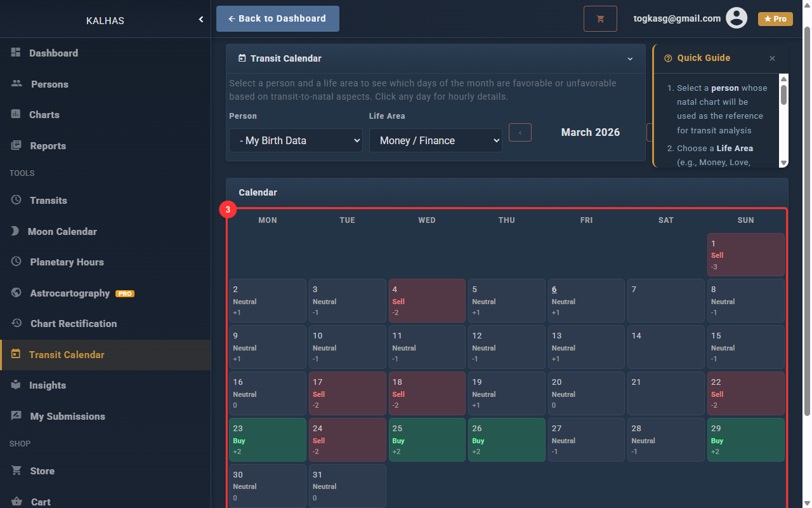Screen dimensions: 812x508
Task: Collapse the Transit Calendar panel chevron
Action: [630, 58]
